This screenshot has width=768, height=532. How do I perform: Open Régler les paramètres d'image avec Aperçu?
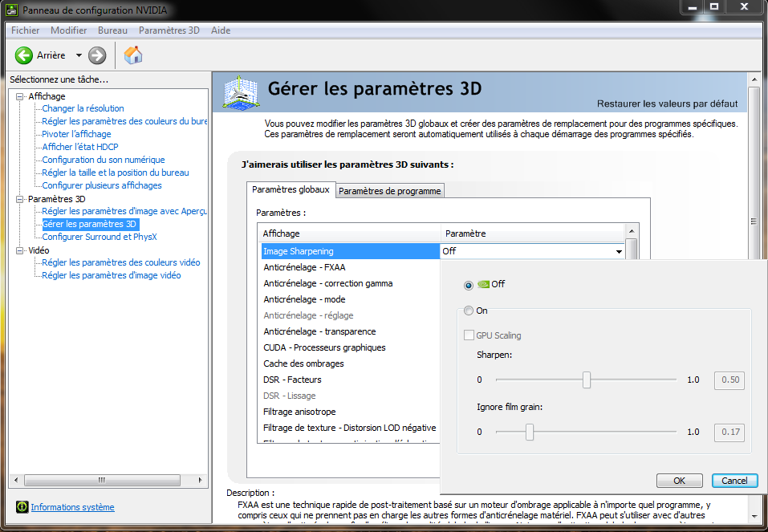click(124, 211)
